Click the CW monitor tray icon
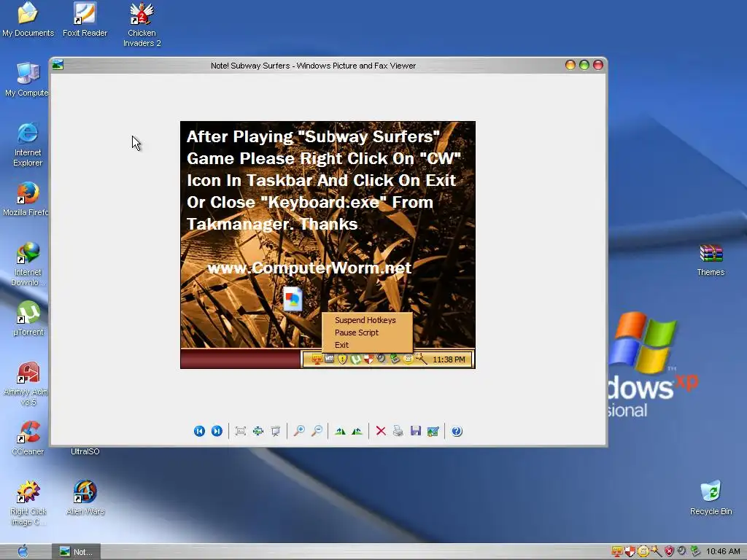This screenshot has width=747, height=560. (617, 551)
